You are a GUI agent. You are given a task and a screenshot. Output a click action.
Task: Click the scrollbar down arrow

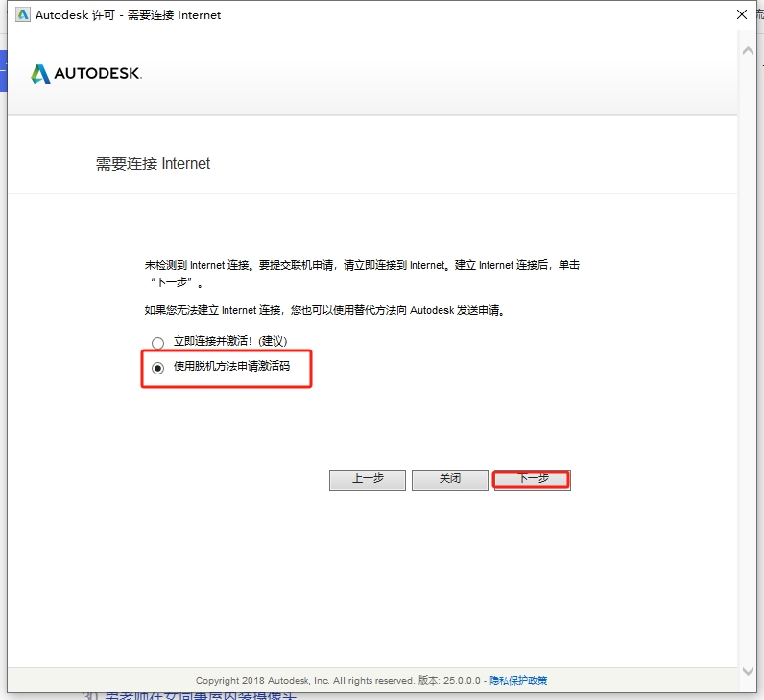pos(748,671)
